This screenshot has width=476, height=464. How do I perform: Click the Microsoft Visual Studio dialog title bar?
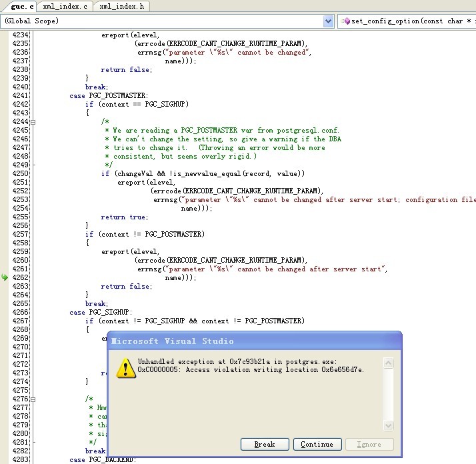(253, 341)
